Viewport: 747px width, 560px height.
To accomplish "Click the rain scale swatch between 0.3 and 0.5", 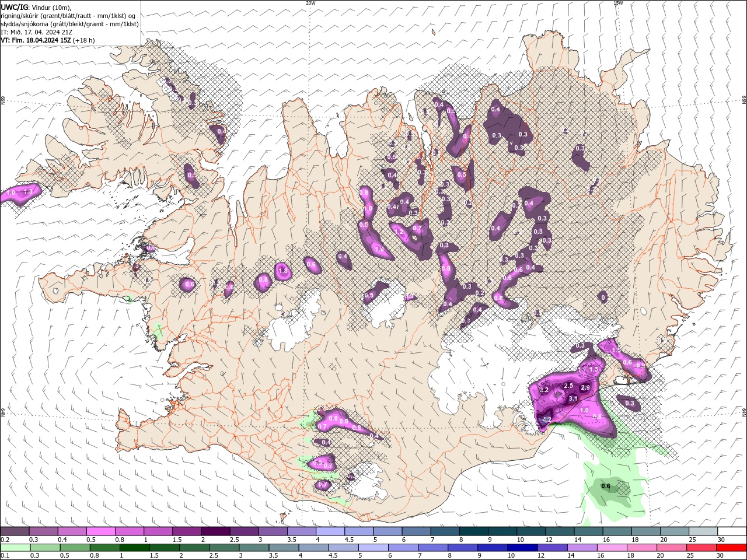I will tap(44, 548).
